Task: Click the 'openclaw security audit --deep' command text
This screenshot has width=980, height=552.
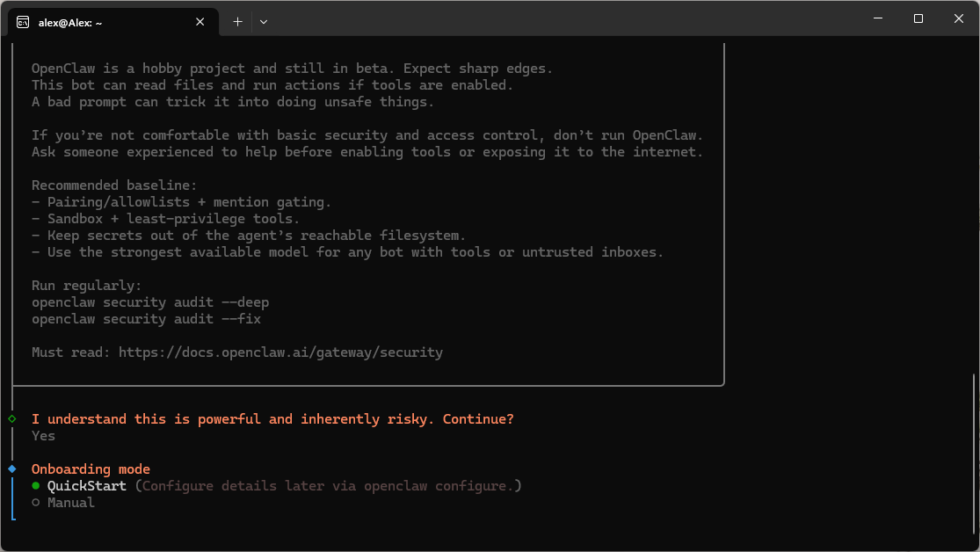Action: pos(150,302)
